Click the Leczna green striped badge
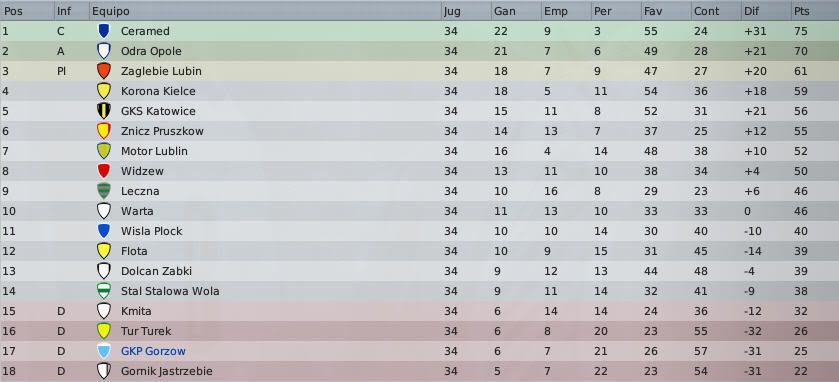 (103, 191)
